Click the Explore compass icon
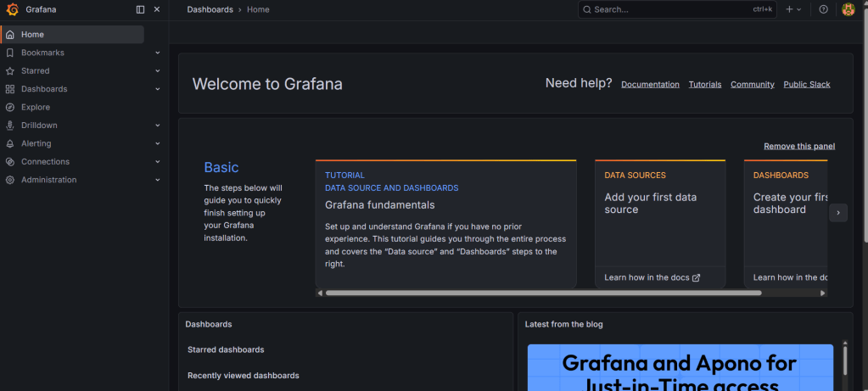This screenshot has height=391, width=868. [x=10, y=108]
